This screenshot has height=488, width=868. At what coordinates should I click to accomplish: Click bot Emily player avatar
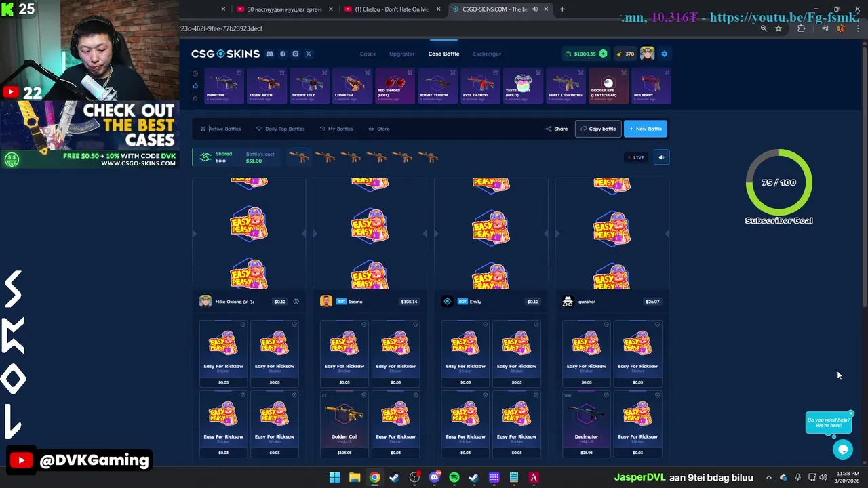(447, 302)
